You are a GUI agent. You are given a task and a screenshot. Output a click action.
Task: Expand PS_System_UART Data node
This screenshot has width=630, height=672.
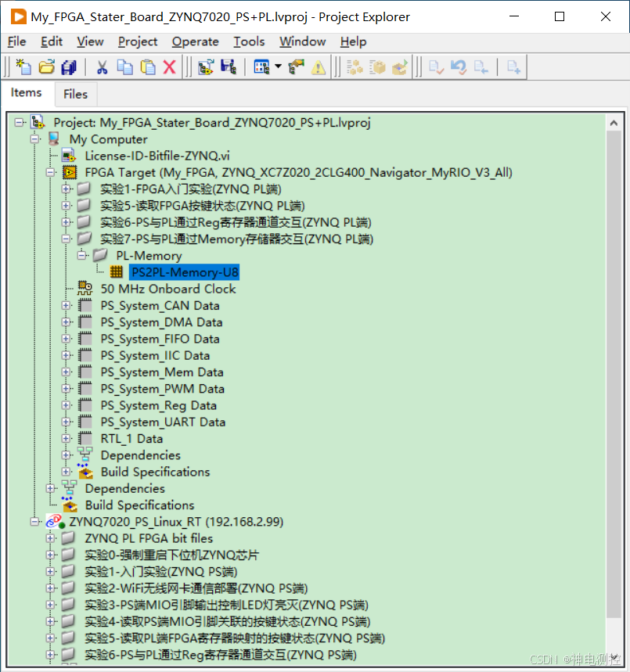tap(66, 422)
